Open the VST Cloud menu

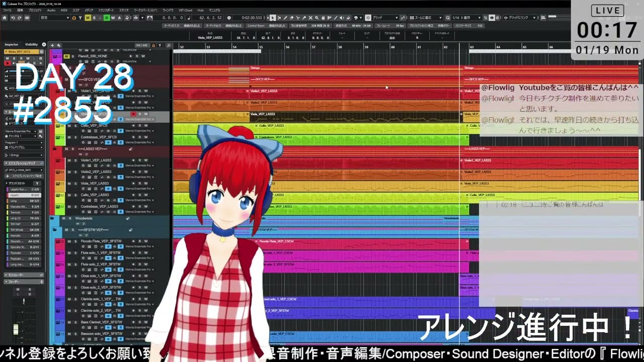click(x=185, y=10)
